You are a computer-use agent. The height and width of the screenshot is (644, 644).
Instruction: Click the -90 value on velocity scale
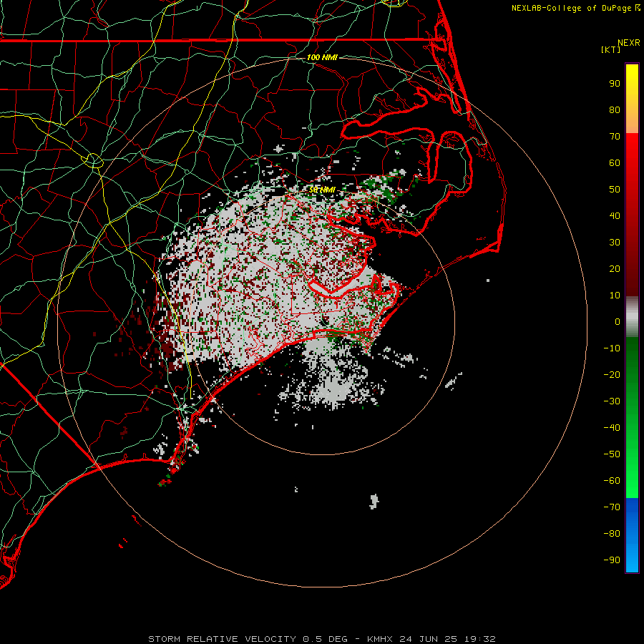point(612,560)
